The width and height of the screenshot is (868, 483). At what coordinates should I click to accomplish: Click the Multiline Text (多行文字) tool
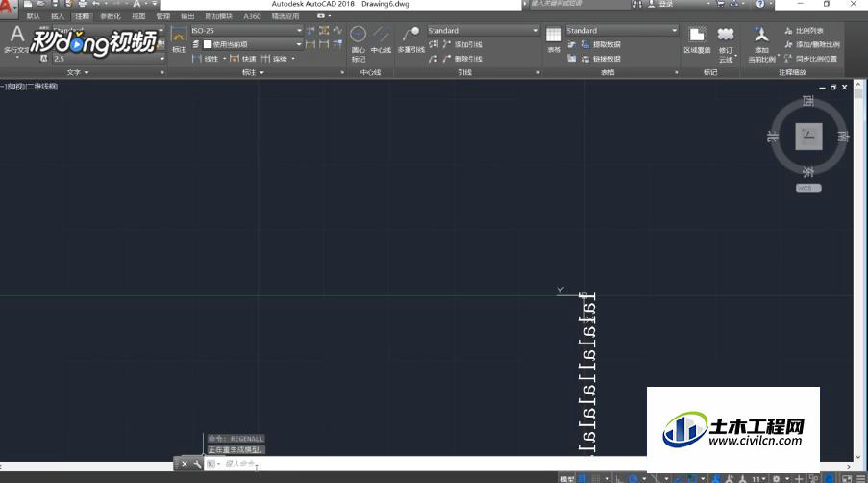click(x=16, y=39)
